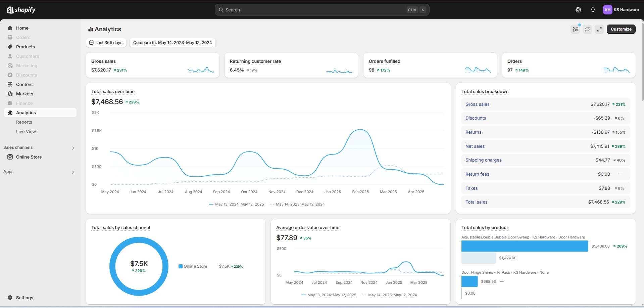The image size is (644, 308).
Task: Open the Compare to date range dropdown
Action: 172,43
